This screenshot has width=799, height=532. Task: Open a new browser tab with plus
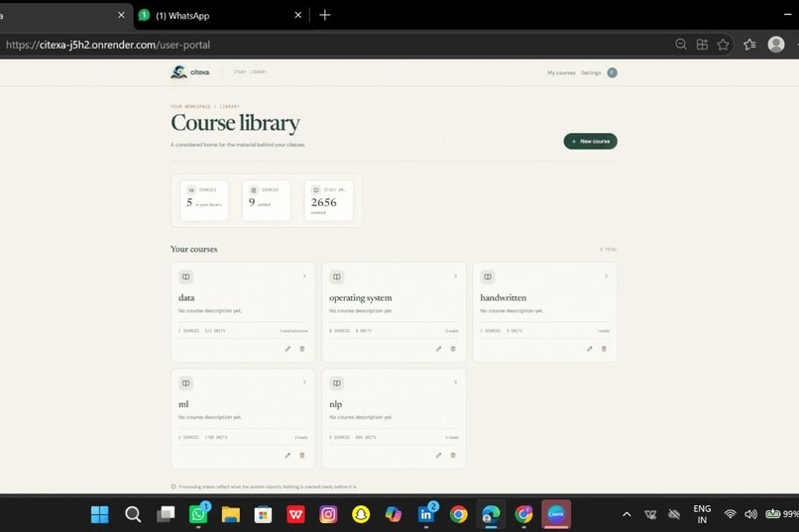325,15
